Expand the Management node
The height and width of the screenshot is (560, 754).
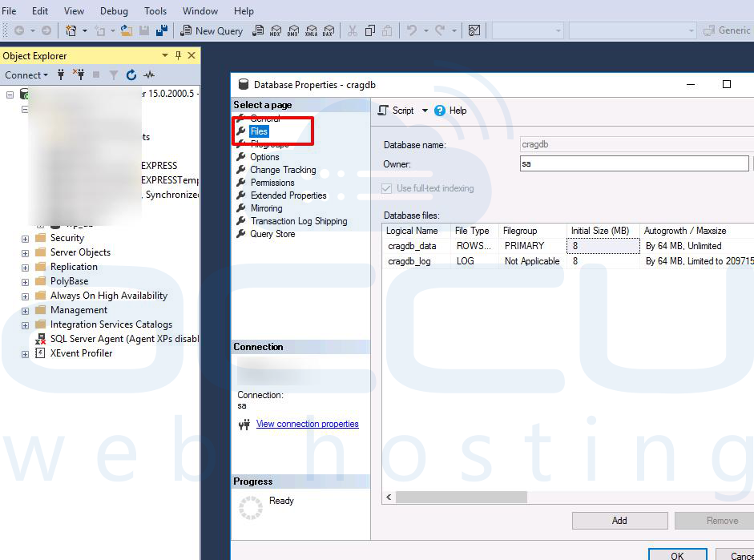(x=25, y=309)
